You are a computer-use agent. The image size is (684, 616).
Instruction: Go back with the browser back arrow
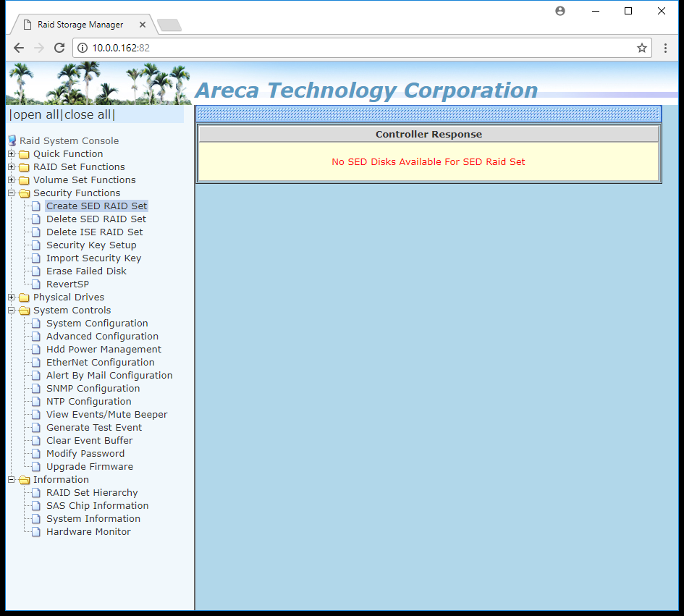(19, 48)
